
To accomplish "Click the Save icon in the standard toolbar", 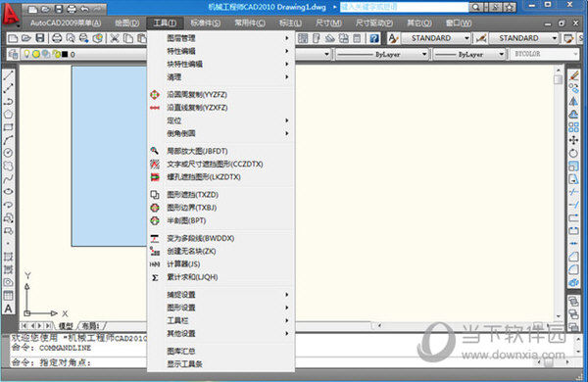I will click(x=40, y=38).
